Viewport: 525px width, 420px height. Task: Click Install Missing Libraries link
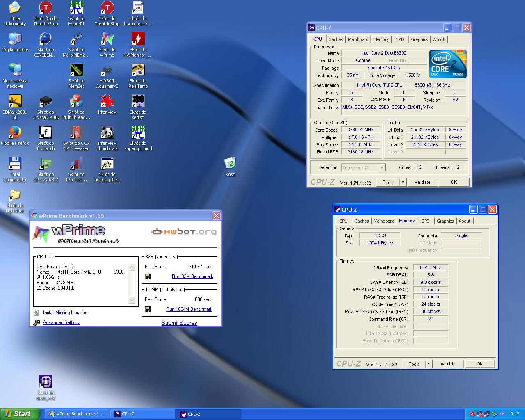pyautogui.click(x=65, y=313)
